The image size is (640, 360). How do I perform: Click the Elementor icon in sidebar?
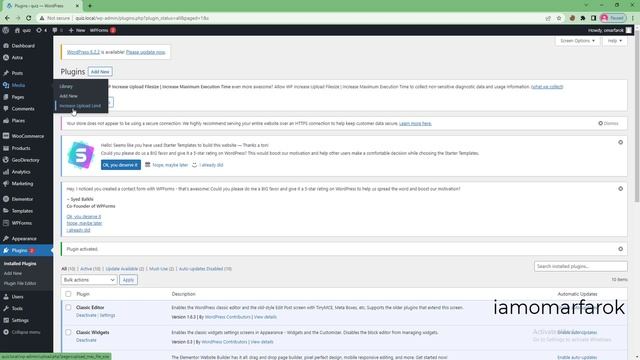tap(6, 199)
